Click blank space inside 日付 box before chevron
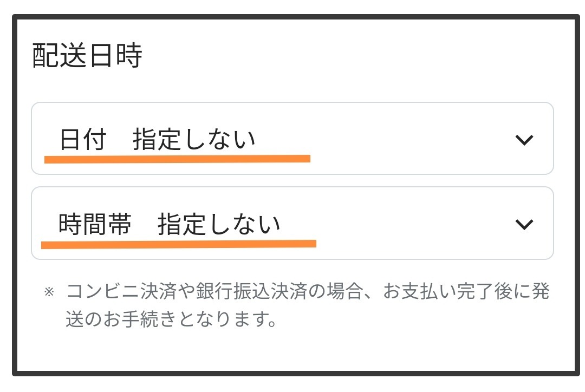The width and height of the screenshot is (585, 392). pyautogui.click(x=406, y=139)
